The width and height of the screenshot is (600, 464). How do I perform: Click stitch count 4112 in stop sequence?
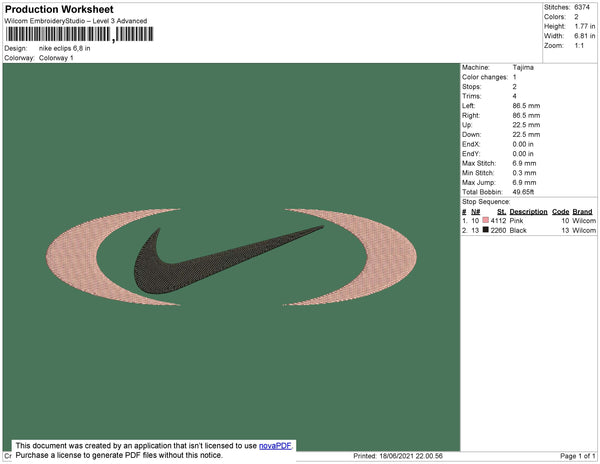498,221
